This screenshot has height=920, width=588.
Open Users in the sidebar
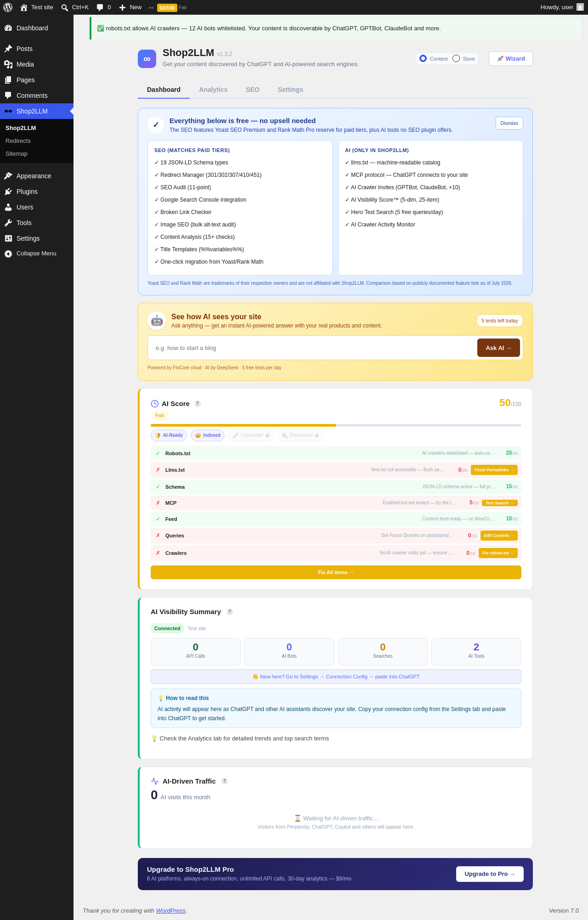tap(37, 207)
